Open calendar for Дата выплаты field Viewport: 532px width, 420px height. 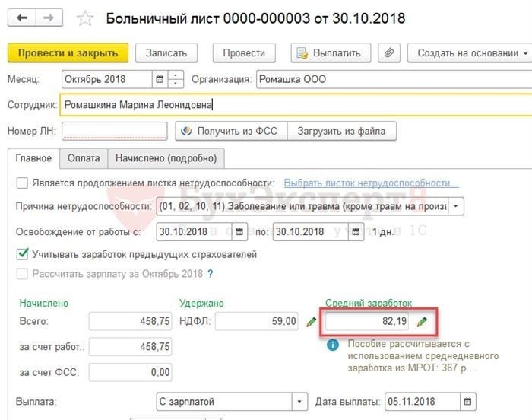(x=467, y=402)
